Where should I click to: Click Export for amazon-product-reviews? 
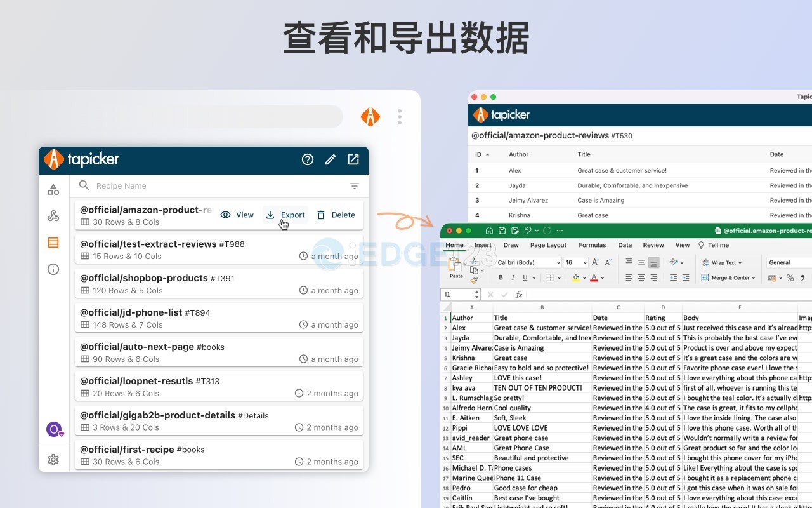point(285,215)
